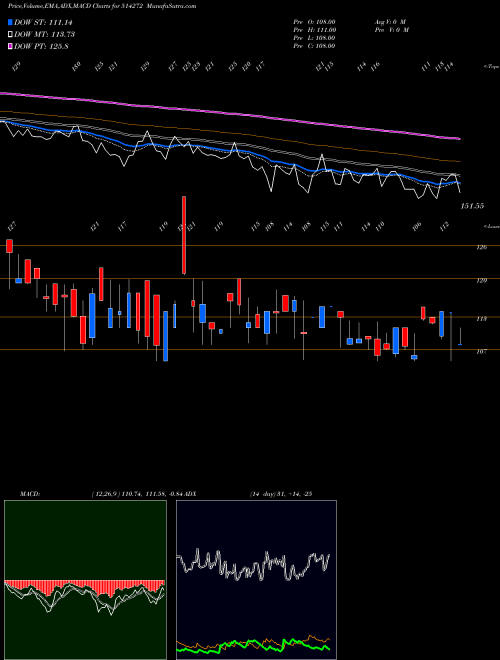Click the magenta DOW PT legend swatch
The height and width of the screenshot is (660, 500).
[x=10, y=46]
